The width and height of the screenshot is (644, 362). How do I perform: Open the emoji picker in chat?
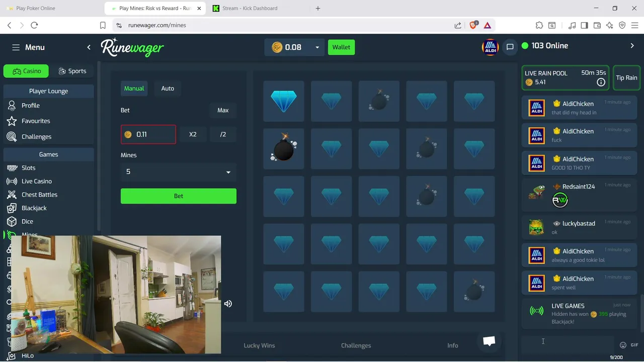point(623,345)
